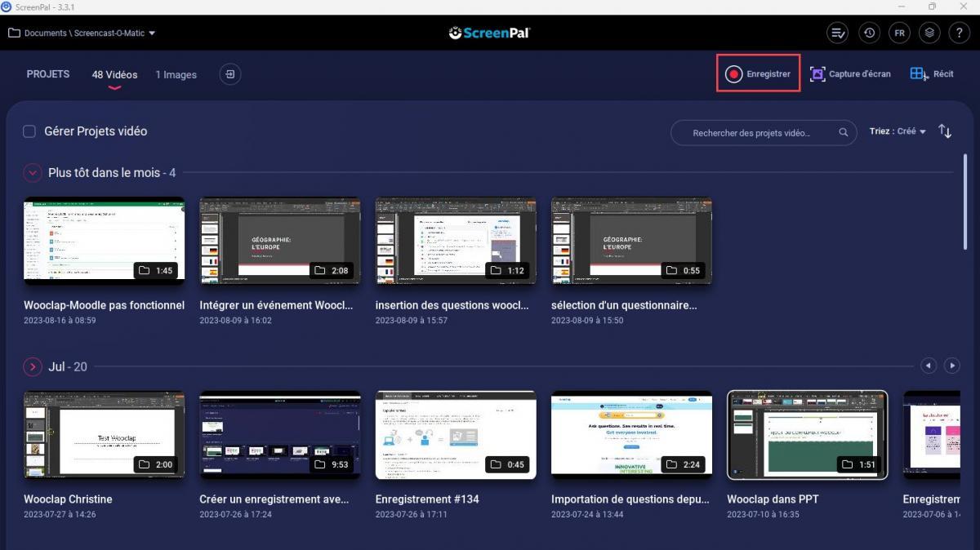
Task: Open the Importation de questions depu... thumbnail
Action: click(x=631, y=434)
